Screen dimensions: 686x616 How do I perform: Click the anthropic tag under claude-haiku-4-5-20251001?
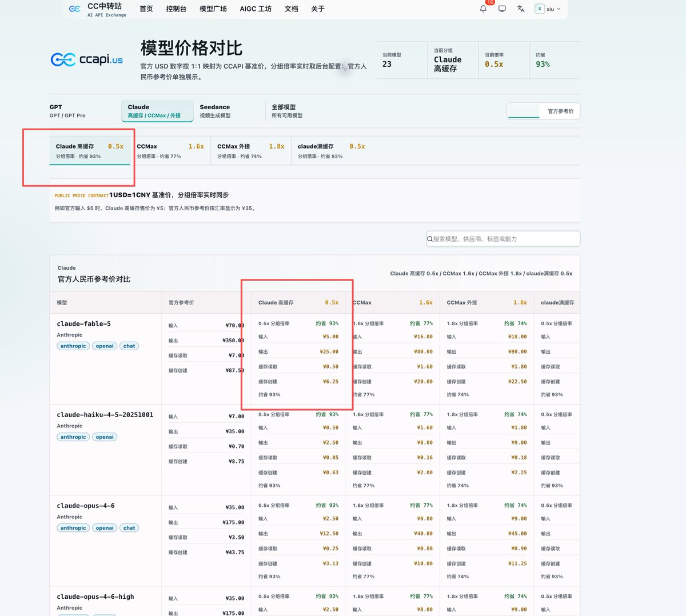(73, 437)
